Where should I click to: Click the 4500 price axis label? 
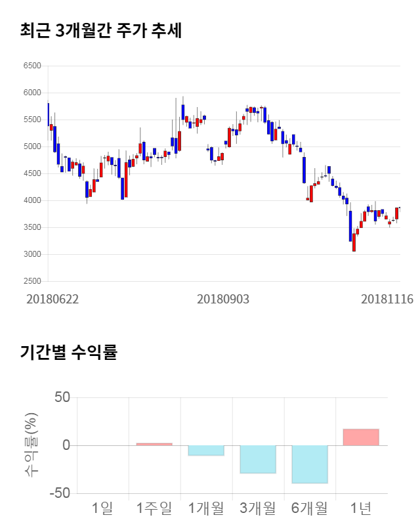tap(31, 173)
